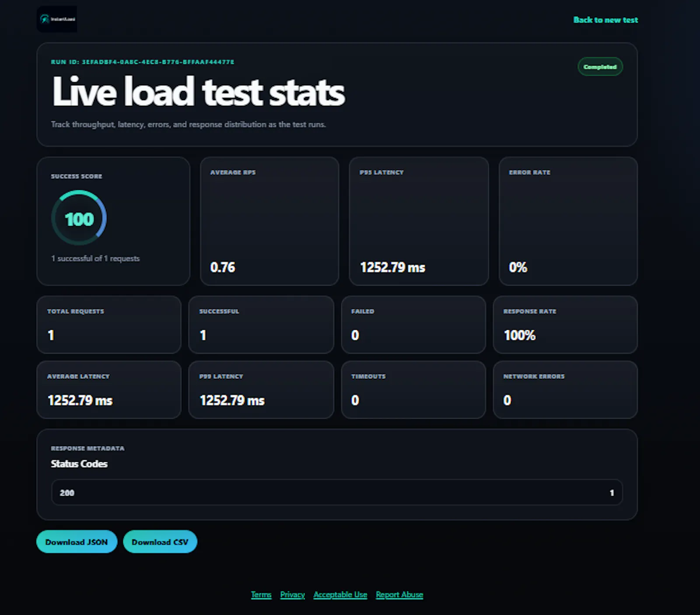
Task: Click the Successful card value 1
Action: point(203,335)
